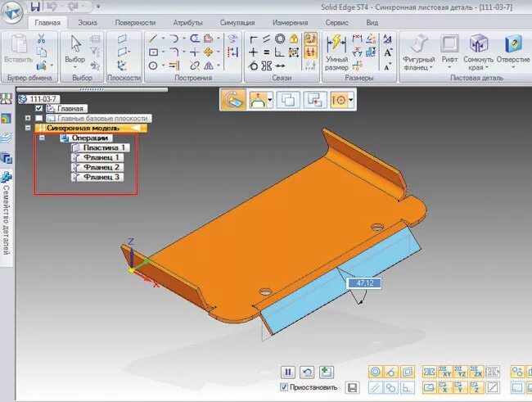Toggle the parallel live rule
The height and width of the screenshot is (402, 532).
click(375, 387)
